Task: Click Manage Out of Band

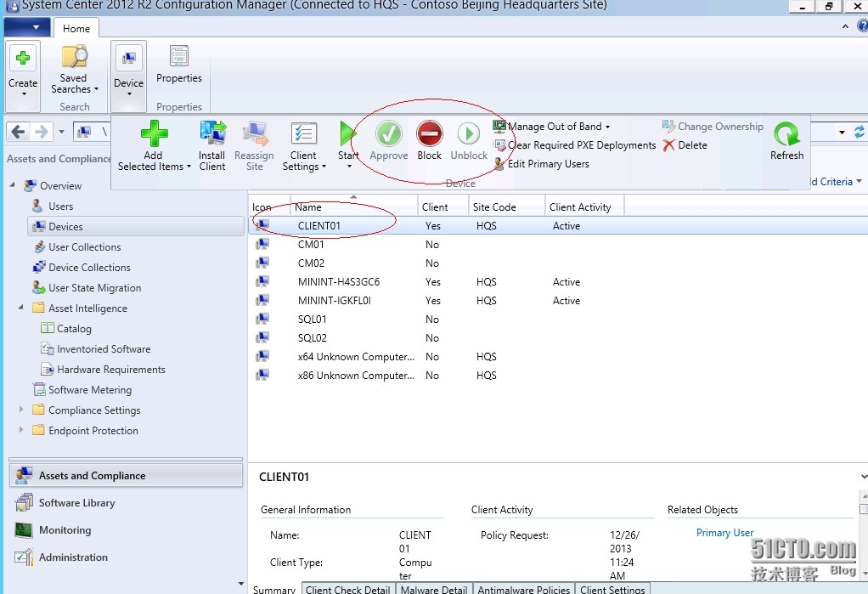Action: tap(551, 127)
